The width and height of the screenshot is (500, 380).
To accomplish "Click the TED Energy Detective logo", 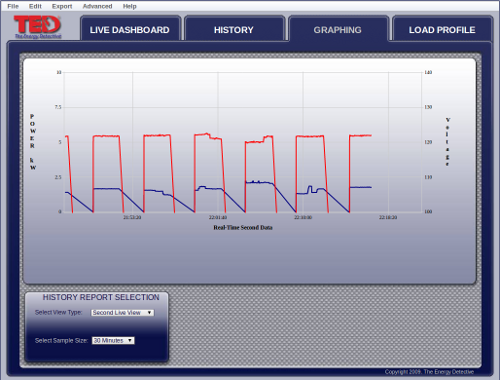I will click(38, 27).
